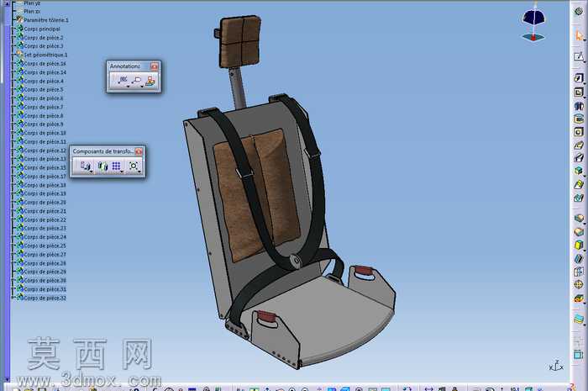Select the Rib sweep tool
Image resolution: width=588 pixels, height=391 pixels.
tap(579, 145)
